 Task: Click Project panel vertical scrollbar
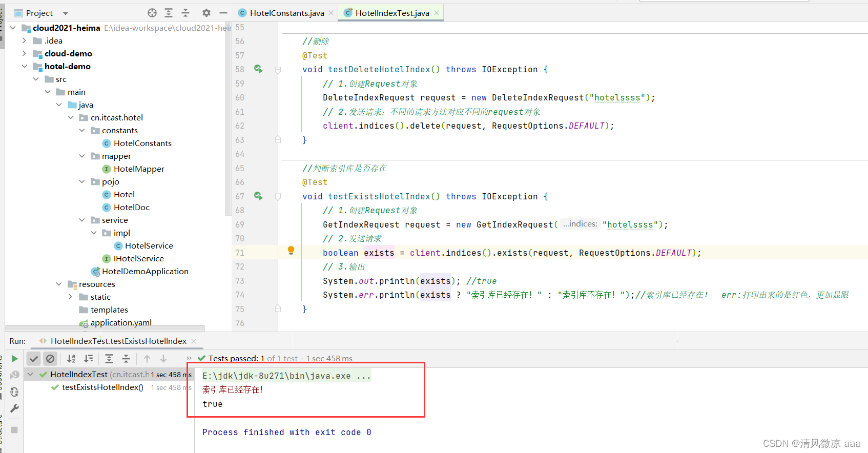tap(228, 118)
